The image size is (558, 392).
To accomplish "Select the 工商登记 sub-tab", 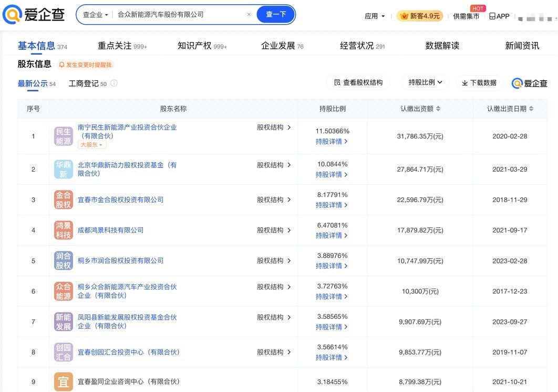I will [84, 83].
